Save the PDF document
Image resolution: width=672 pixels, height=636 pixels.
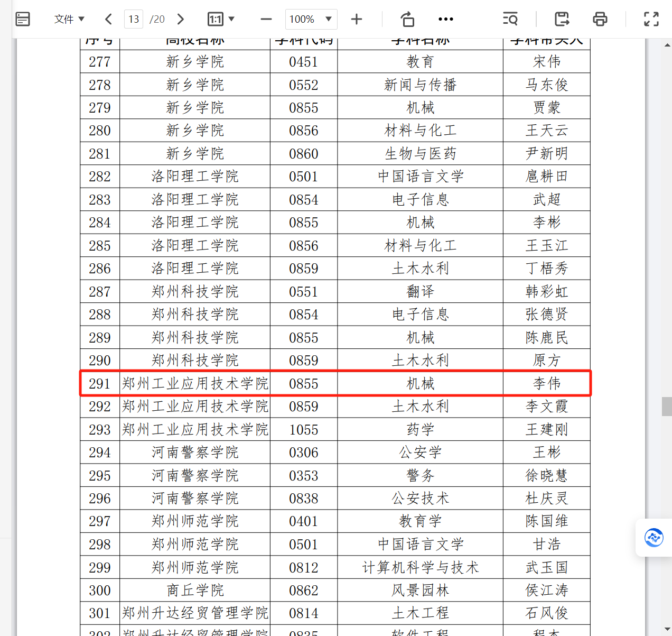click(562, 20)
